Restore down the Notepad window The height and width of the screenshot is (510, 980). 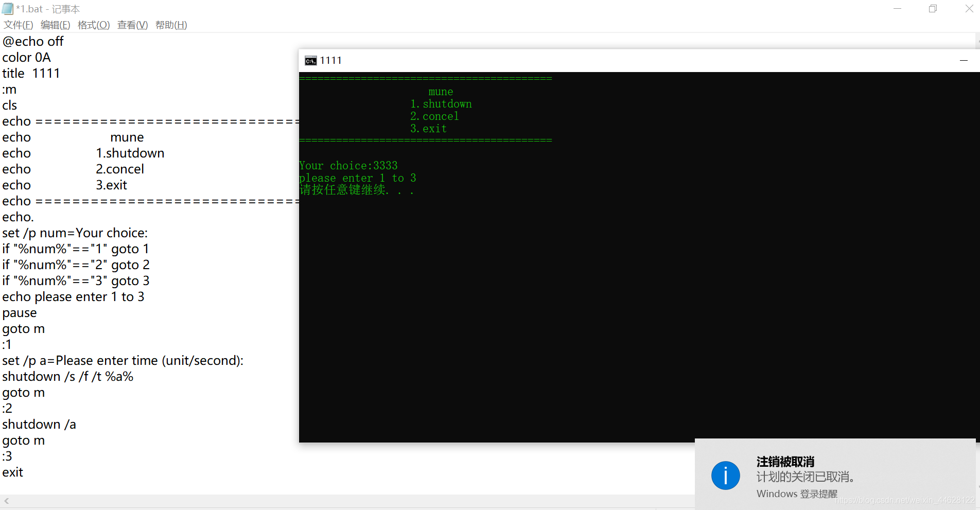[933, 9]
